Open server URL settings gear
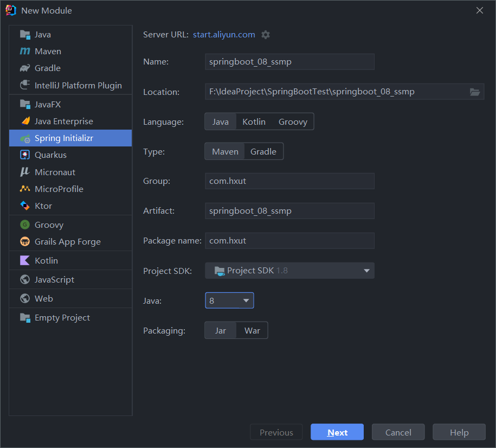 pyautogui.click(x=266, y=35)
